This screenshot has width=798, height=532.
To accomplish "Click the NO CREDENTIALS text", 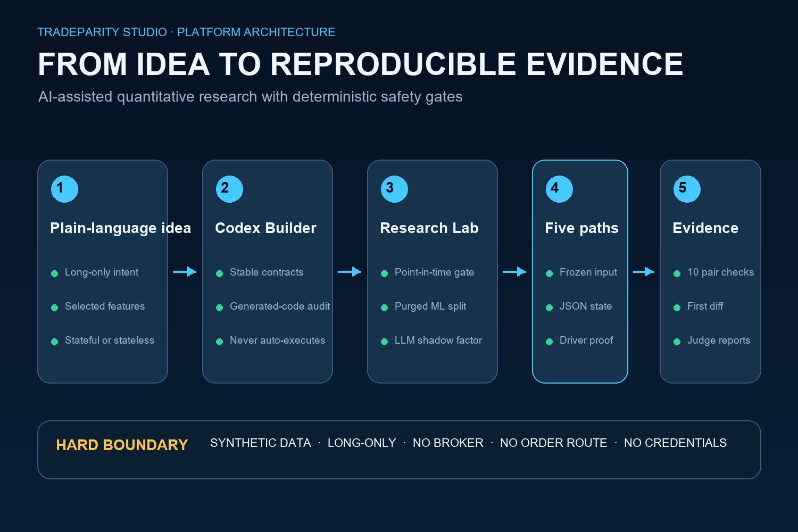I will click(x=675, y=443).
